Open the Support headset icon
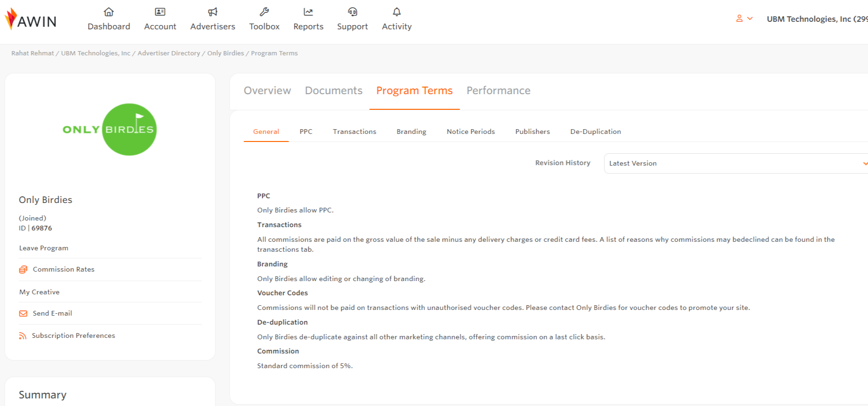Image resolution: width=868 pixels, height=406 pixels. 353,12
